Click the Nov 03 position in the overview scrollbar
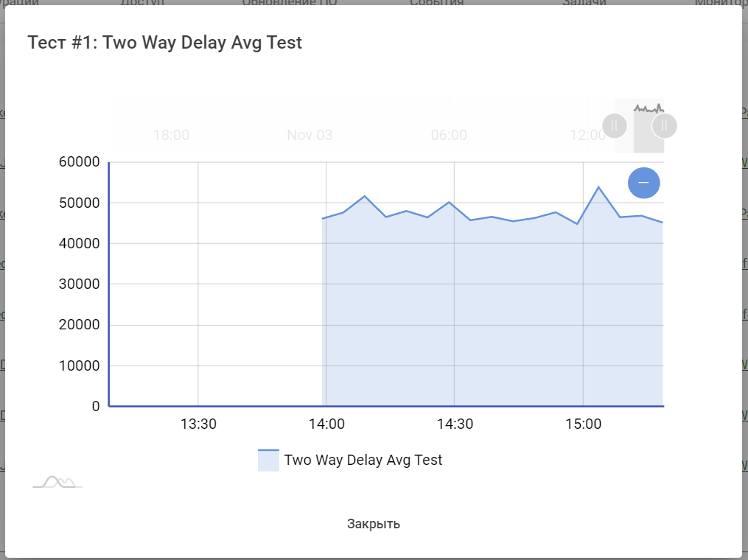This screenshot has width=748, height=560. click(x=310, y=135)
